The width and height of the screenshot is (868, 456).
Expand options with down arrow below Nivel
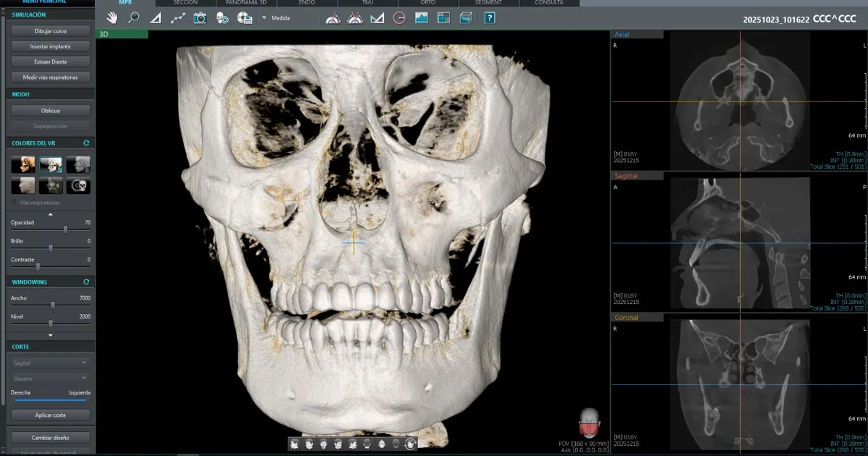(51, 335)
